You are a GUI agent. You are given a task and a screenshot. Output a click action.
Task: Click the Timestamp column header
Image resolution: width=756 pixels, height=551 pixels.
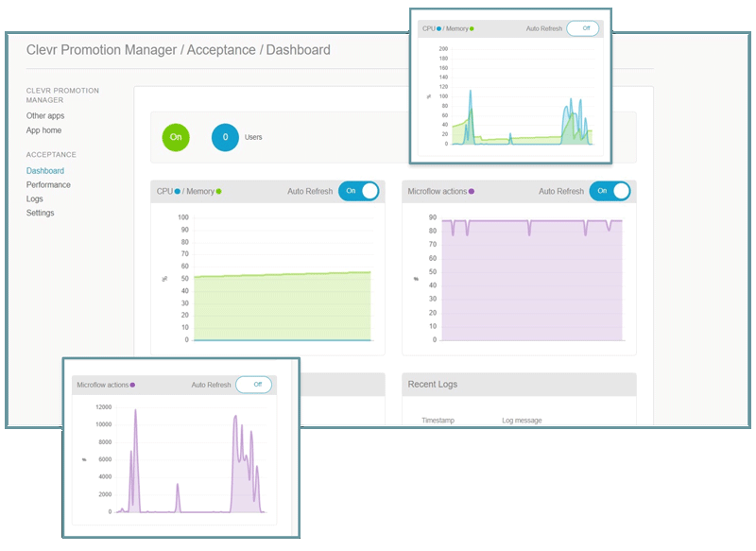(x=438, y=421)
